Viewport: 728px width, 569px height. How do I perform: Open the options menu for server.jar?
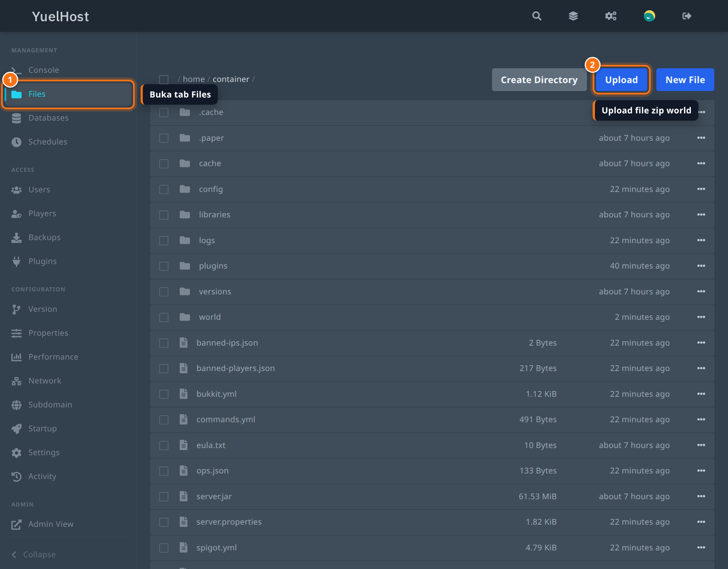701,496
